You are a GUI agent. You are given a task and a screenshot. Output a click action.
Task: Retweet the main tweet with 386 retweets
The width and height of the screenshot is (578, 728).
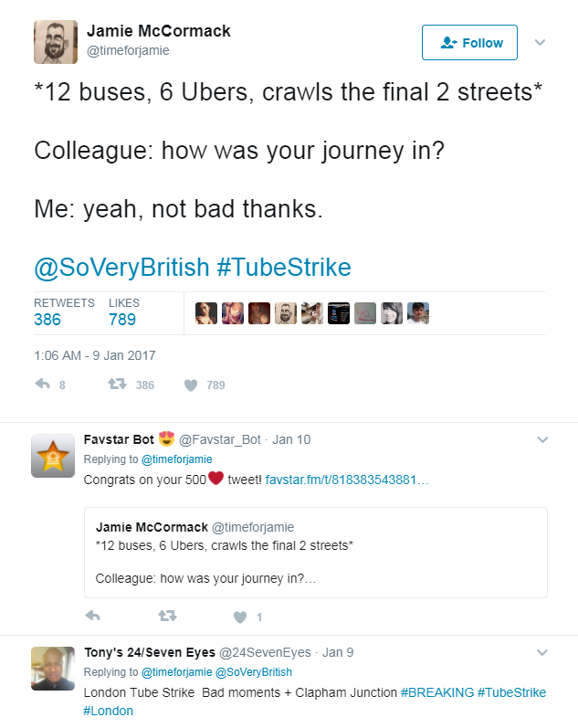click(x=116, y=385)
